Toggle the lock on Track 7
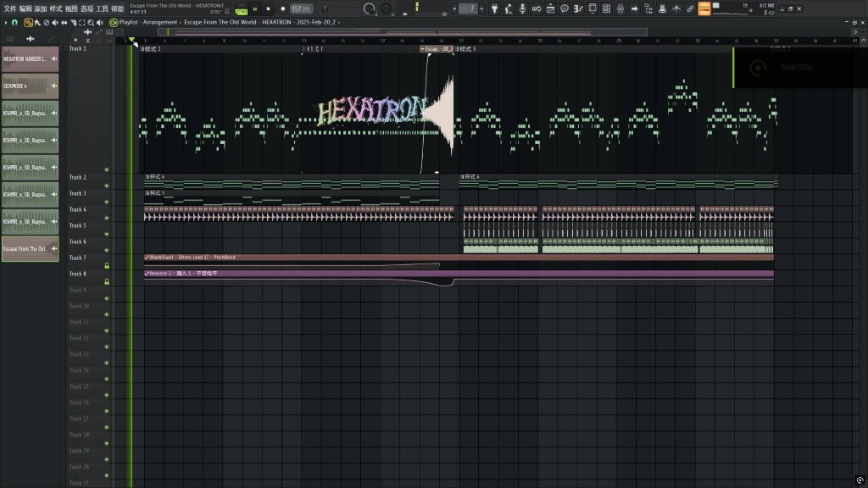868x488 pixels. coord(106,265)
